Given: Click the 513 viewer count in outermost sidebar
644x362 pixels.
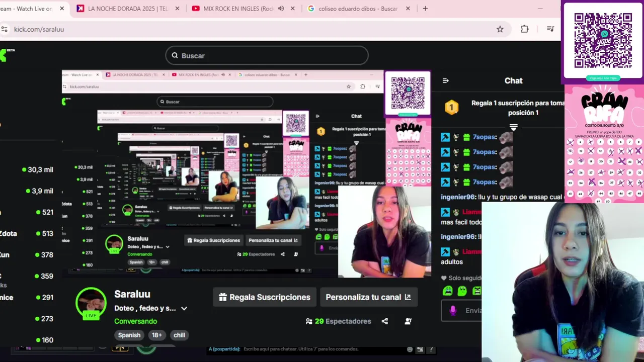Looking at the screenshot, I should (48, 233).
